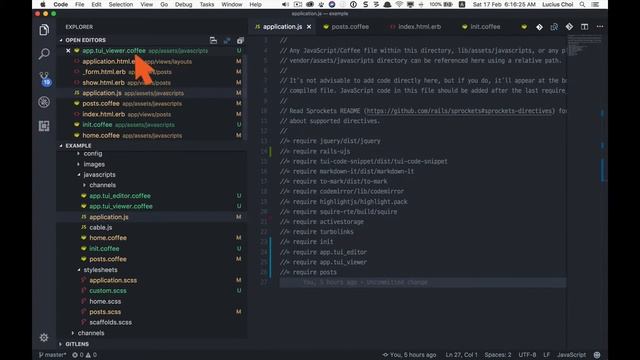Click the GitLens file blame toggle icon
The image size is (640, 360).
(554, 27)
